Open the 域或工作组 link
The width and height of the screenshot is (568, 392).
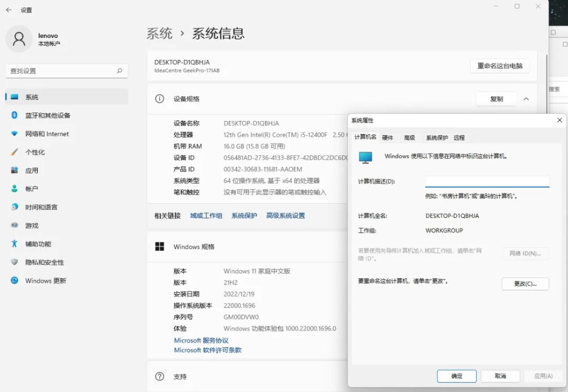(x=206, y=216)
